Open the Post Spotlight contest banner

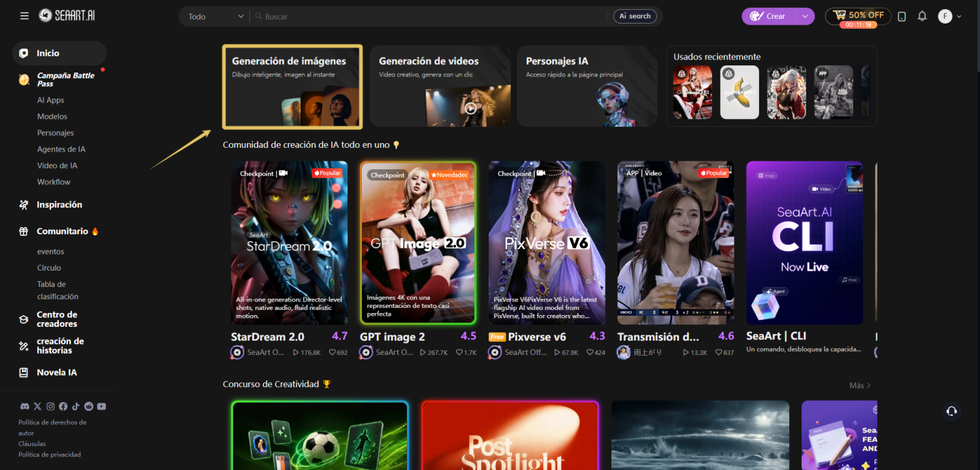coord(510,436)
